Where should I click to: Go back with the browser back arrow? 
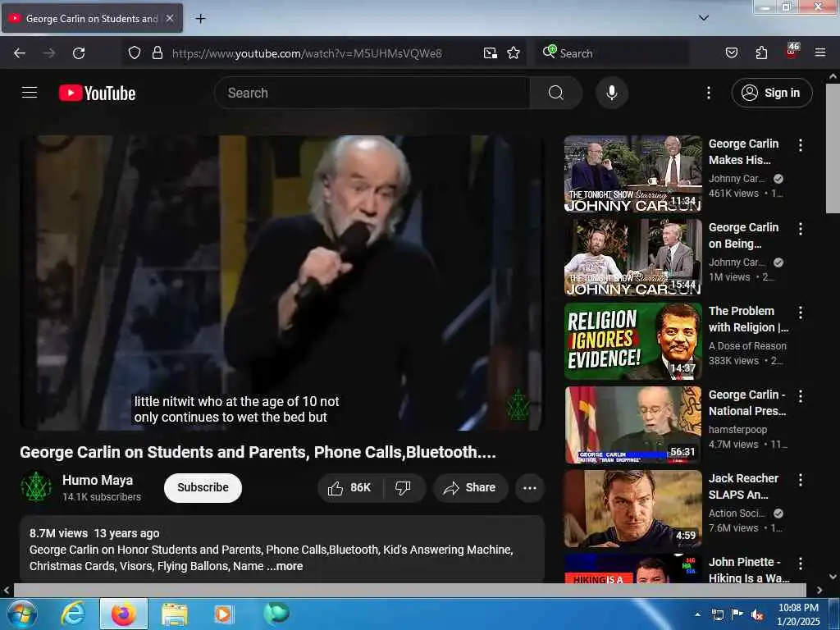(x=20, y=53)
